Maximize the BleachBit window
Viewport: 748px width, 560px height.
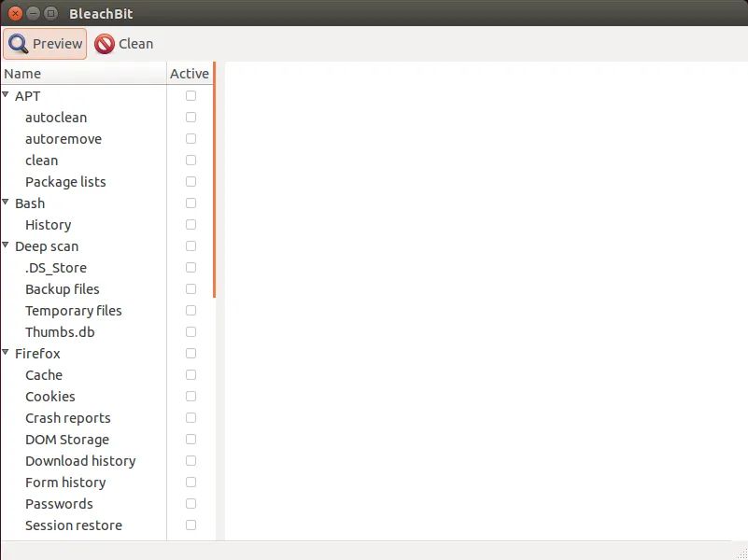coord(50,13)
